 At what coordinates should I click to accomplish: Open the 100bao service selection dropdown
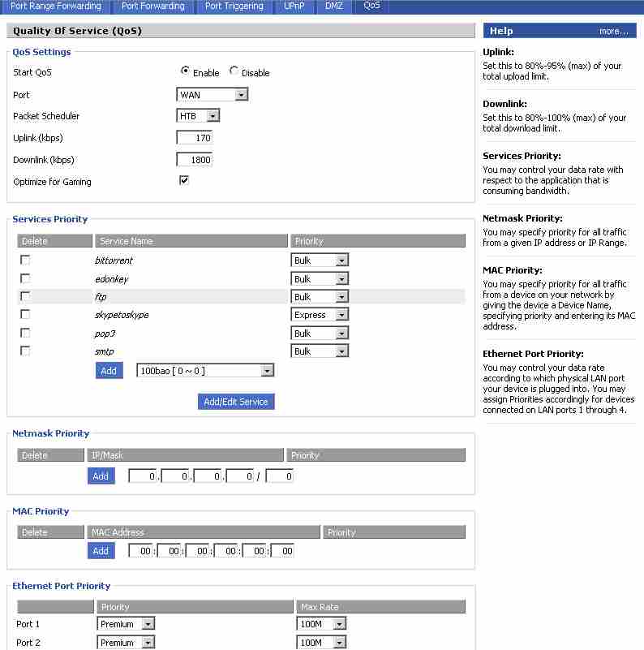click(205, 371)
